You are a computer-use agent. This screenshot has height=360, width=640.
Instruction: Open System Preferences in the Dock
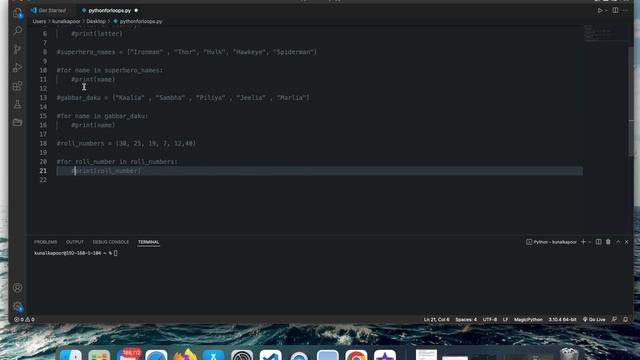click(x=242, y=356)
